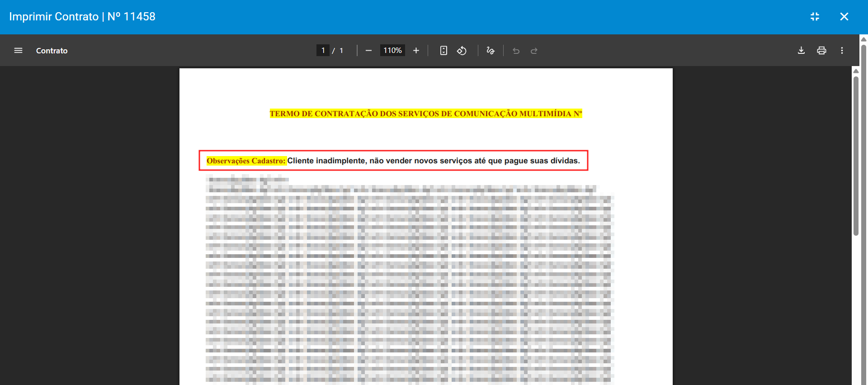Click the Cliente inadimplente observation text
Image resolution: width=868 pixels, height=385 pixels.
click(433, 161)
